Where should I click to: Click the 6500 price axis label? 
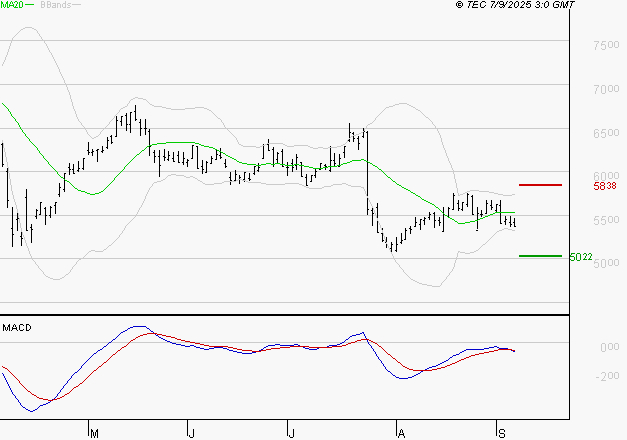pos(605,133)
